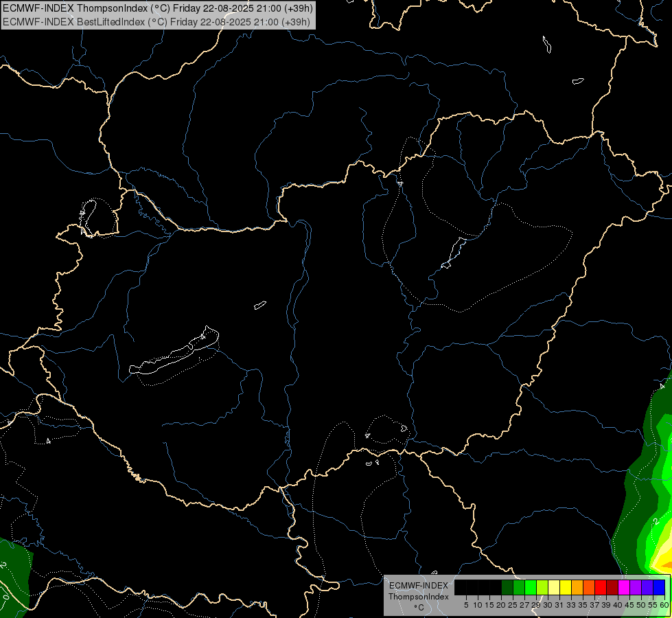Click the ECMWF-INDEX BestLiftedIndex header line
The height and width of the screenshot is (618, 672).
[x=157, y=22]
